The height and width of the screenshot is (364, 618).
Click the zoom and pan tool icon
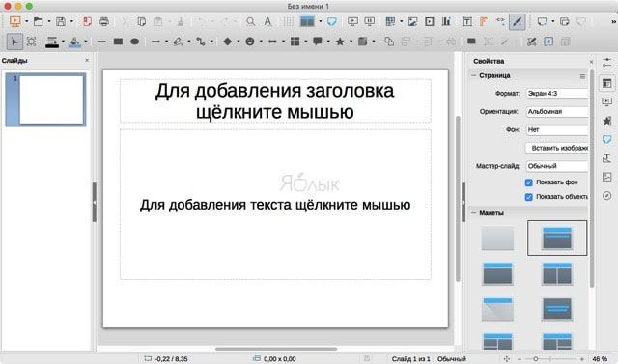pos(32,42)
